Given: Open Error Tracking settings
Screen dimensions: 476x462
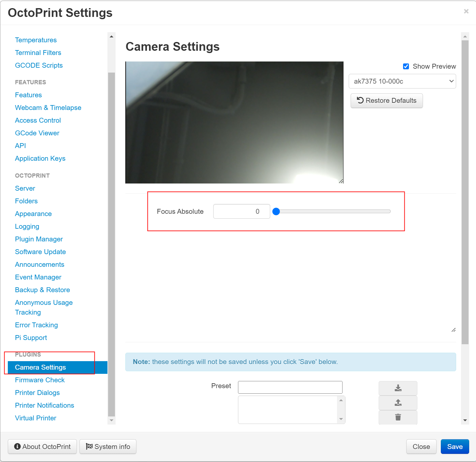Looking at the screenshot, I should [36, 325].
